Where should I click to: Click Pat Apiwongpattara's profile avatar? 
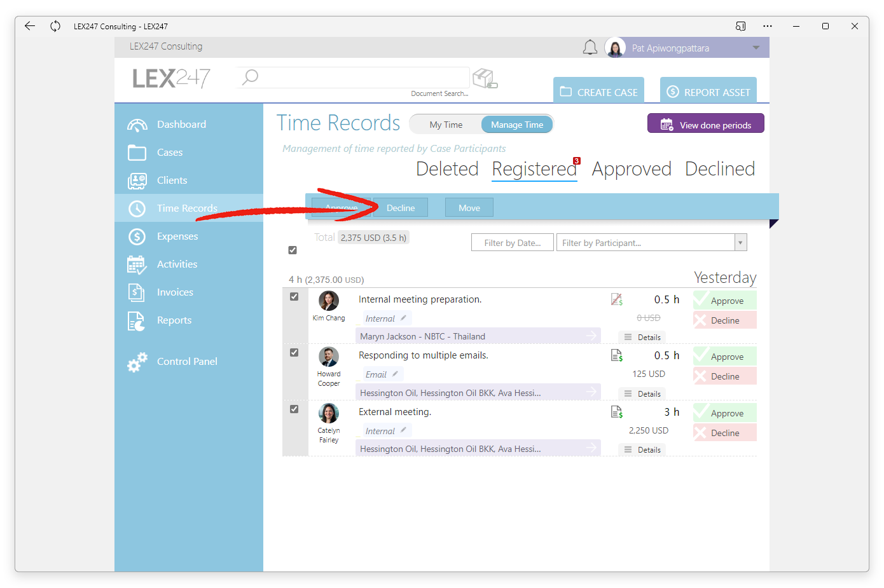point(615,48)
